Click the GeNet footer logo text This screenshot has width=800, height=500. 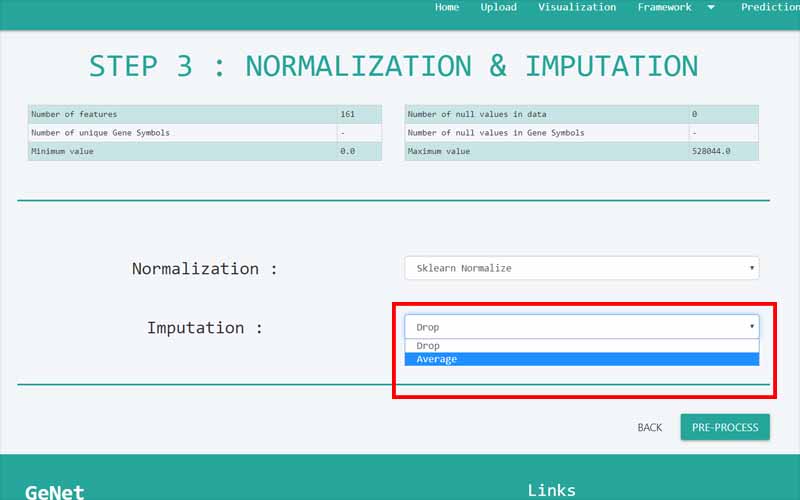[x=55, y=491]
